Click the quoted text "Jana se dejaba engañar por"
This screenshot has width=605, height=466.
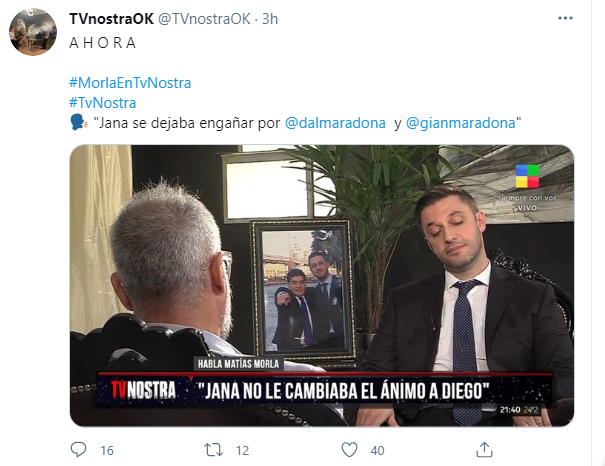[x=187, y=123]
